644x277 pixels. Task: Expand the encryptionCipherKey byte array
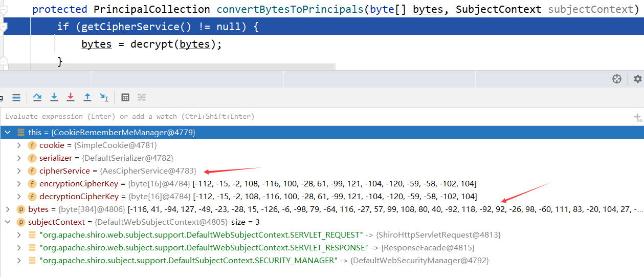pos(19,183)
